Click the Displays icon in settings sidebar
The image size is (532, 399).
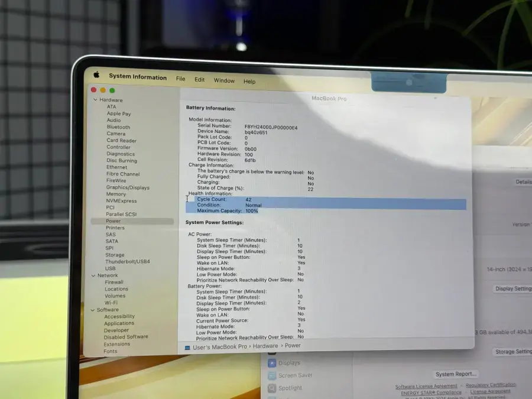point(272,363)
